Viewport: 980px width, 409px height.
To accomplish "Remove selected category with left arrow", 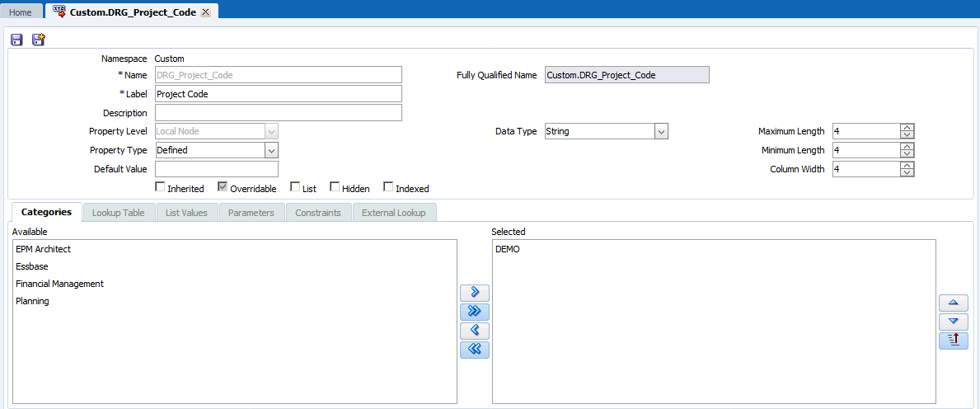I will coord(475,331).
